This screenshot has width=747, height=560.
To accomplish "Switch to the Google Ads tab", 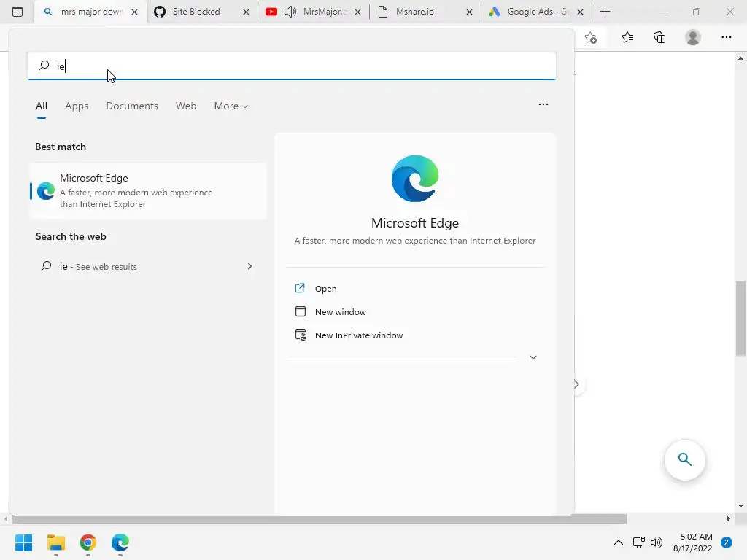I will click(536, 12).
